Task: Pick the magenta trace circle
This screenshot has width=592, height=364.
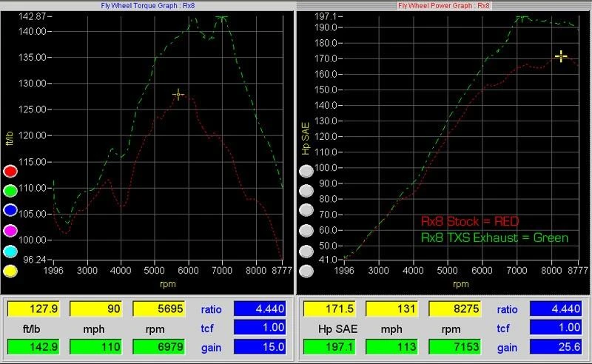Action: click(x=11, y=232)
